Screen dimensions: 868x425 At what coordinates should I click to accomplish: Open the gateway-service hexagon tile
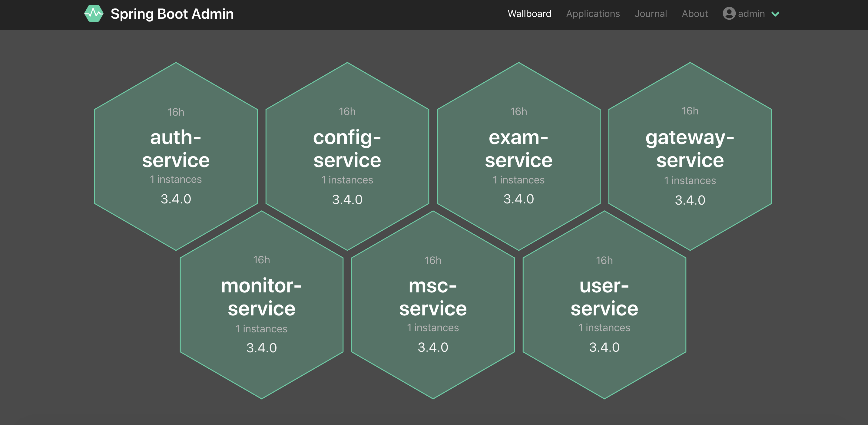tap(690, 156)
